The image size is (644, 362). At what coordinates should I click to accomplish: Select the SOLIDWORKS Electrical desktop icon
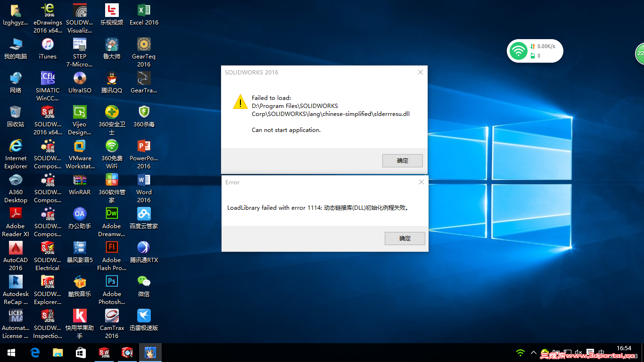(48, 256)
